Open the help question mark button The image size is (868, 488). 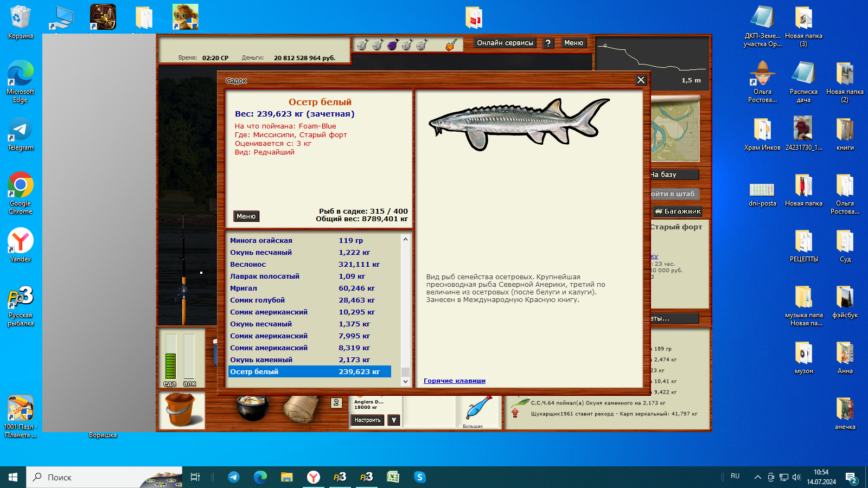pos(548,43)
